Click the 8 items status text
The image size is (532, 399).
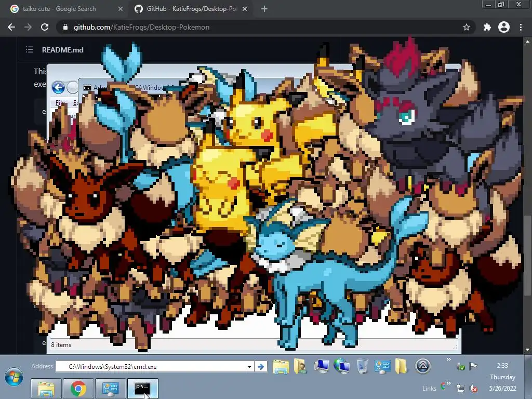point(61,345)
